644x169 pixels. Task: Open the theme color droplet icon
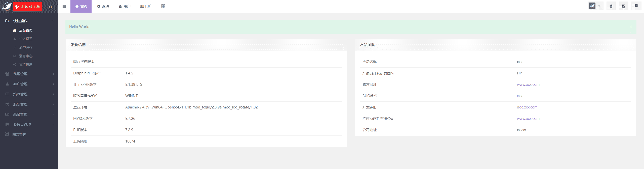click(x=50, y=7)
